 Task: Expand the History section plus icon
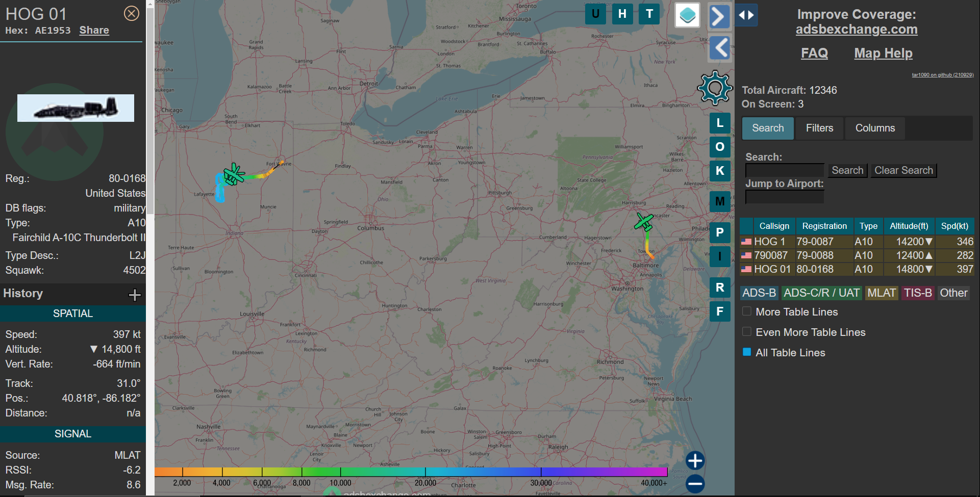135,295
